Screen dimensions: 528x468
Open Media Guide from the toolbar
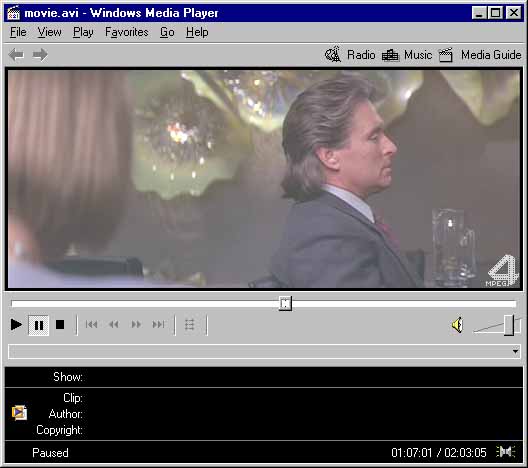tap(481, 55)
